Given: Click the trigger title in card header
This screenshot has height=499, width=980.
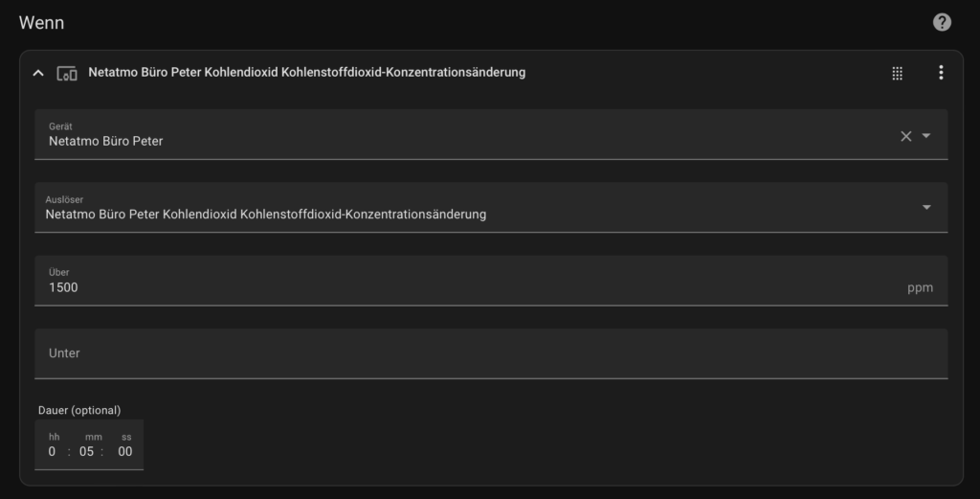Looking at the screenshot, I should (306, 72).
